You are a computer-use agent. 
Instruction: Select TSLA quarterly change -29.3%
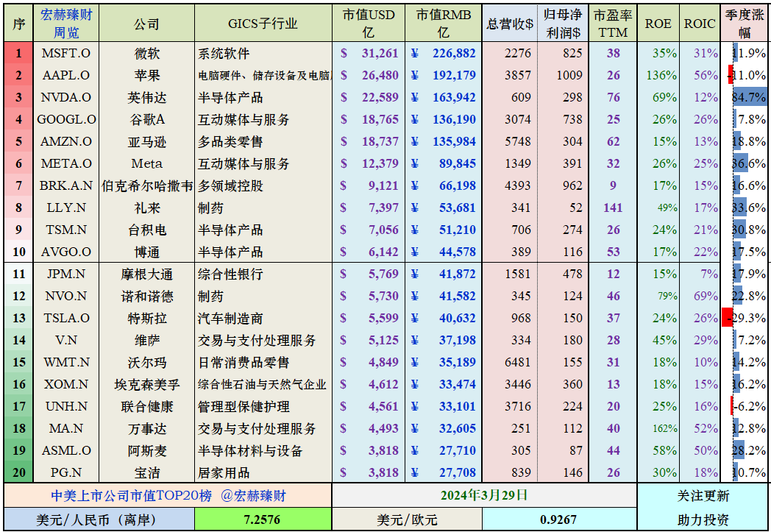(x=745, y=318)
